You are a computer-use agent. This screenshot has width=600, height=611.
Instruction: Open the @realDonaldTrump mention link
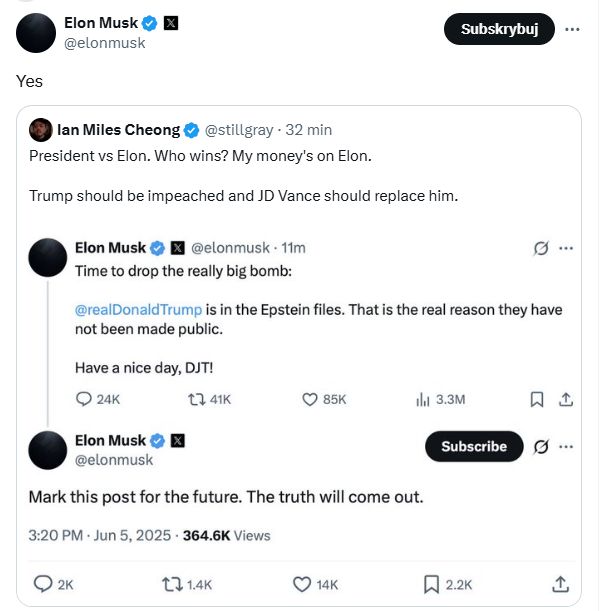pyautogui.click(x=138, y=310)
